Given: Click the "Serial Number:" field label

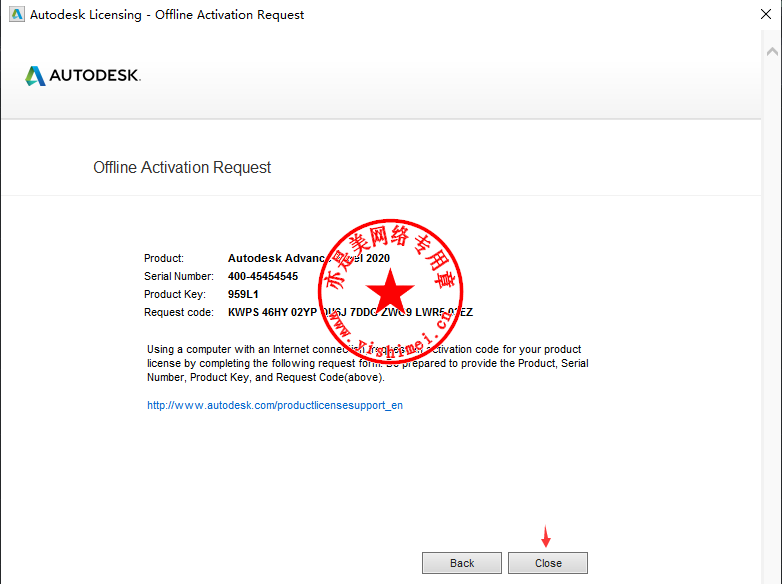Looking at the screenshot, I should coord(178,277).
